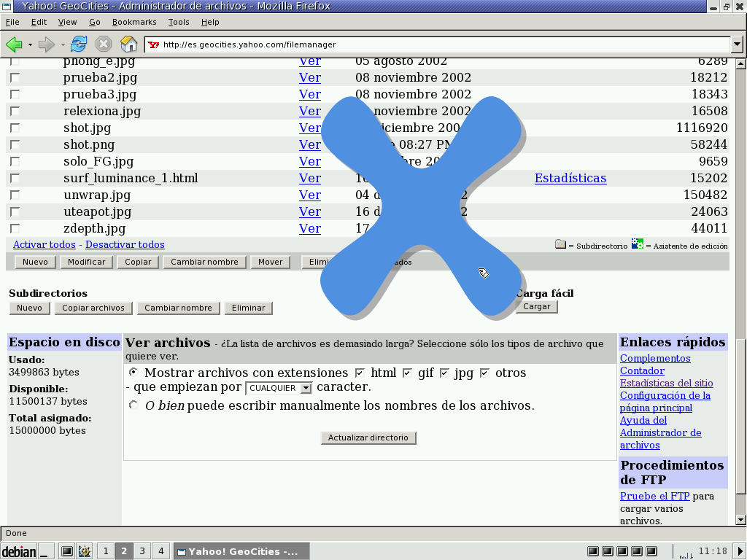Viewport: 747px width, 560px height.
Task: Open the Estadísticas link for surf_luminance_1.html
Action: (x=570, y=178)
